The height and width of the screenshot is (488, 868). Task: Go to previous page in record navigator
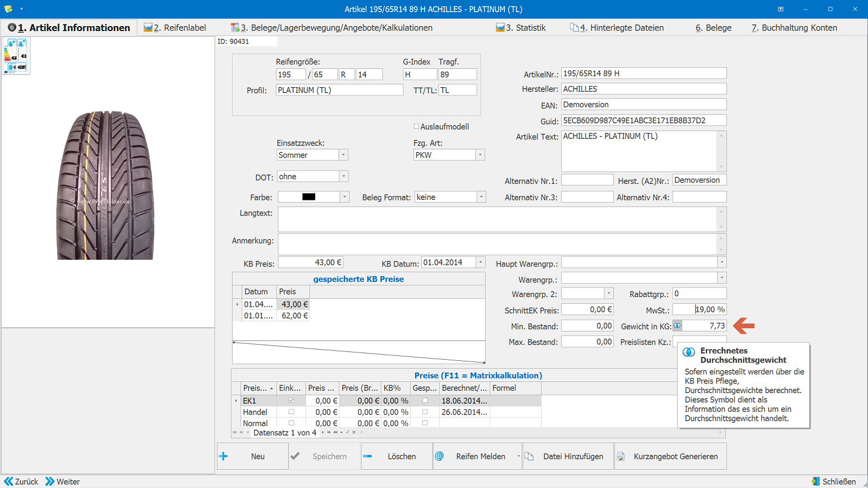point(241,432)
